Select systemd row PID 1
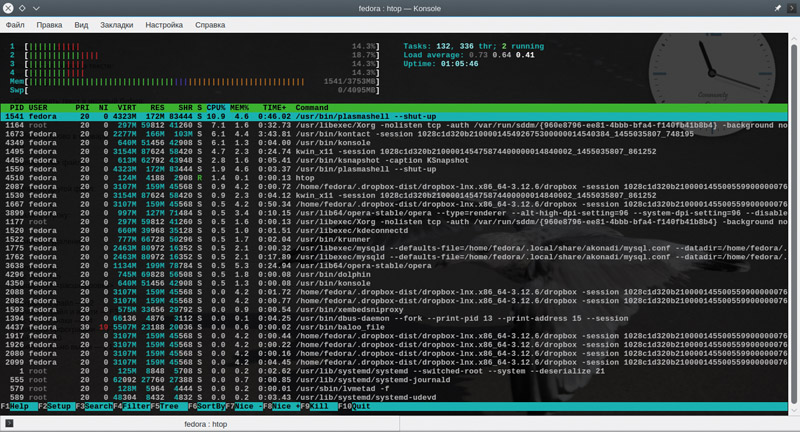 pos(394,371)
